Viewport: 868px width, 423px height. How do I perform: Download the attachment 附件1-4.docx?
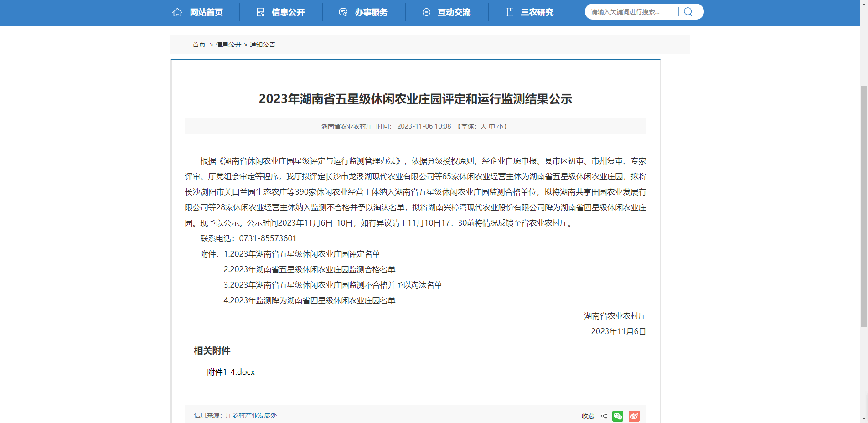[x=231, y=372]
